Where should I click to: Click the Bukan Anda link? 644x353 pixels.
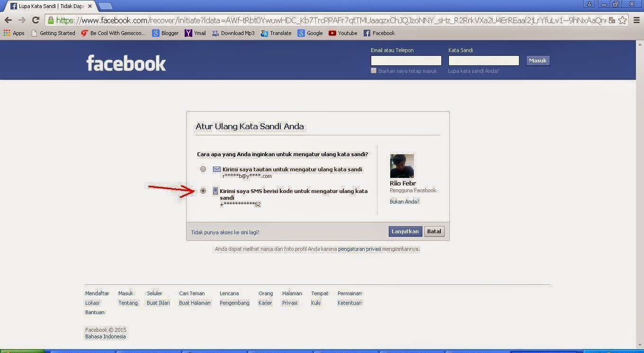(404, 202)
